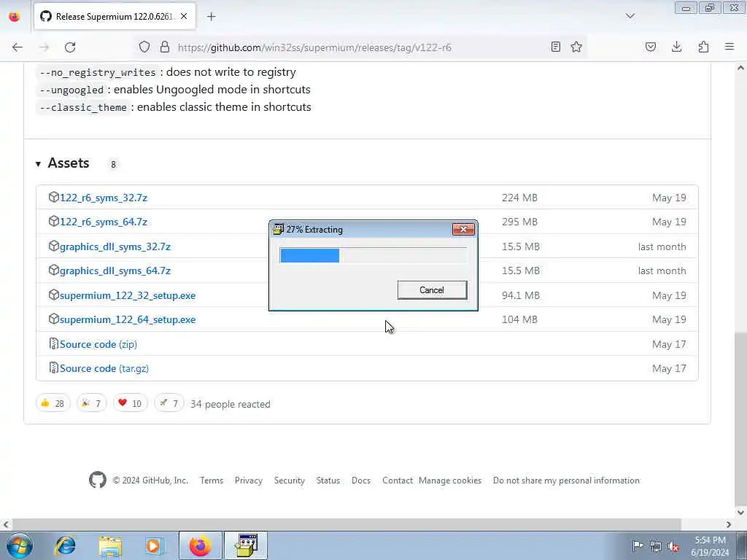Viewport: 747px width, 560px height.
Task: Open Action Center flag tray icon
Action: pyautogui.click(x=638, y=546)
